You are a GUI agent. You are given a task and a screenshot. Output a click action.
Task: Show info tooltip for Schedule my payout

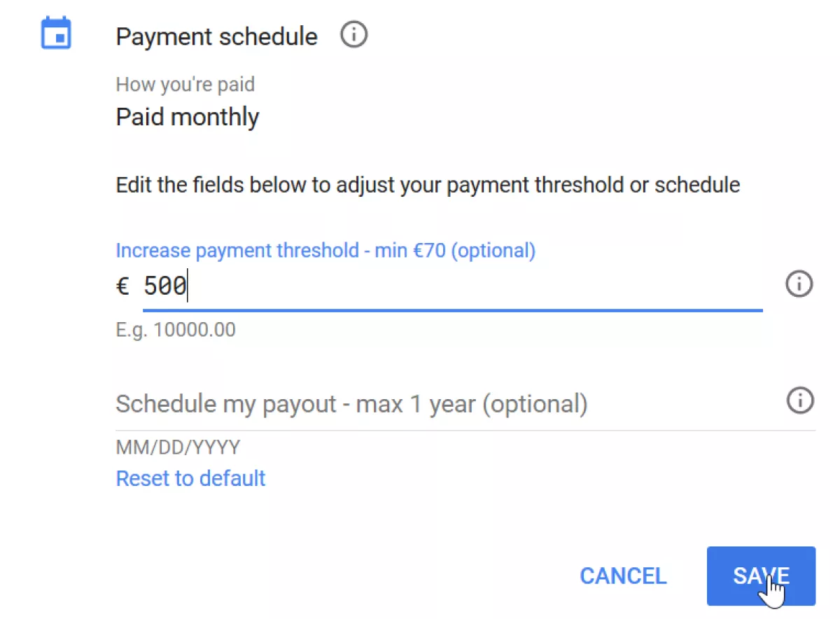tap(800, 401)
